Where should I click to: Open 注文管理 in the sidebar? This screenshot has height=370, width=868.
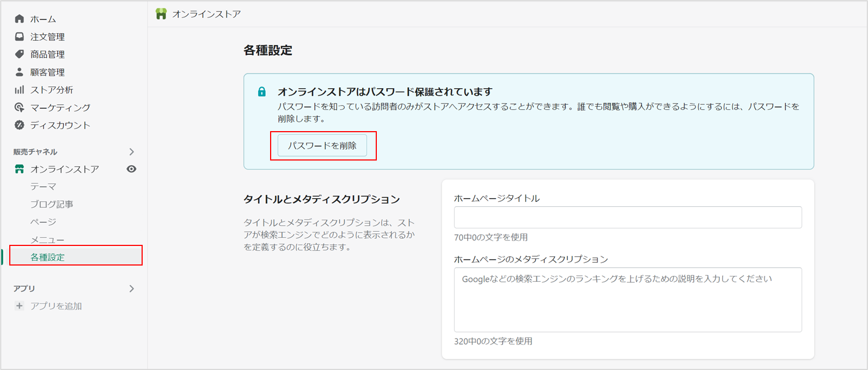[47, 36]
